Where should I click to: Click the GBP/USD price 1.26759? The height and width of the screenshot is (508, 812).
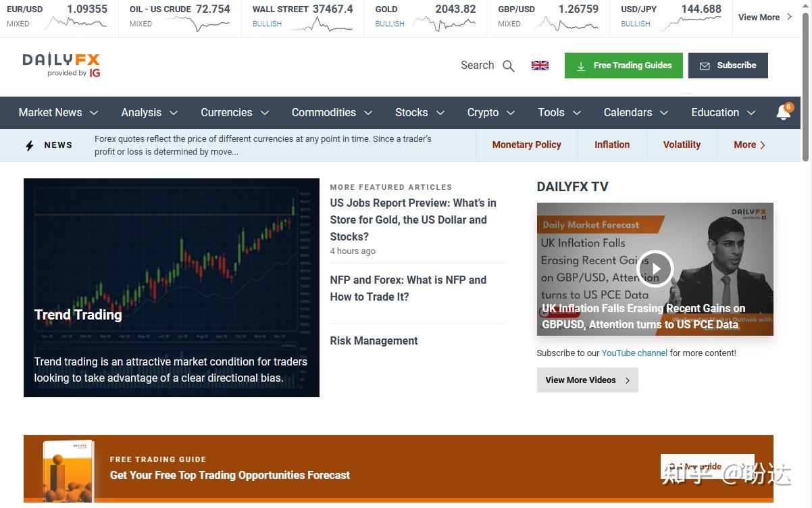578,9
